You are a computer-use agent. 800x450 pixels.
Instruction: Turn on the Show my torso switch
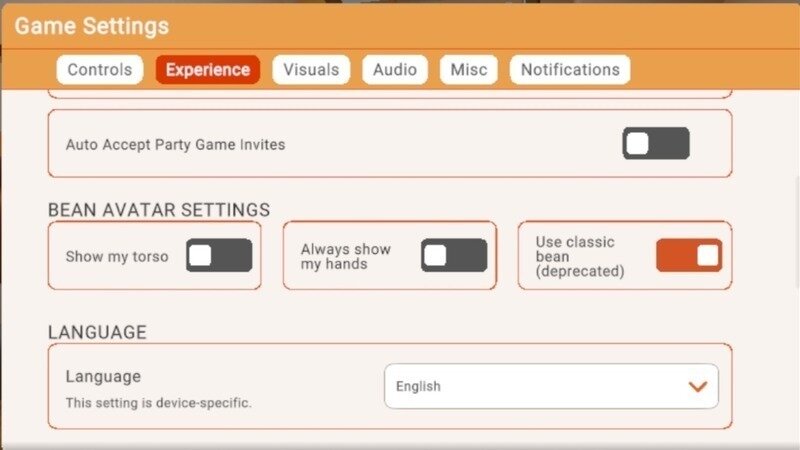pyautogui.click(x=219, y=256)
